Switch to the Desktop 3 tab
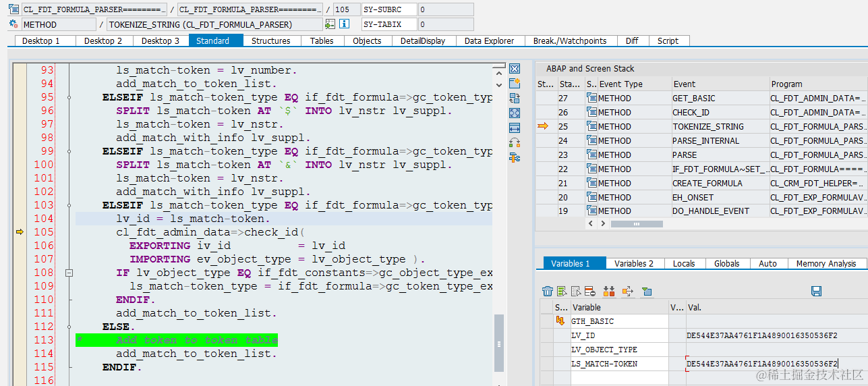 click(161, 40)
